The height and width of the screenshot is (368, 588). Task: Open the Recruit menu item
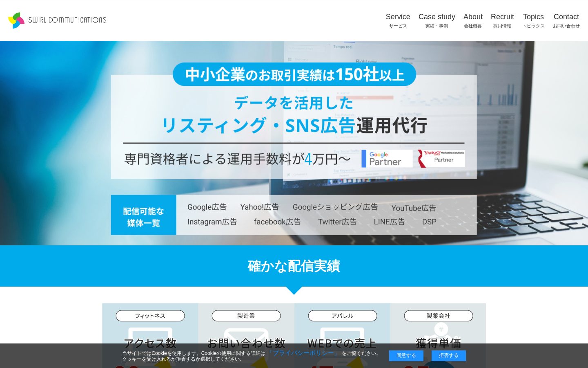click(x=502, y=20)
